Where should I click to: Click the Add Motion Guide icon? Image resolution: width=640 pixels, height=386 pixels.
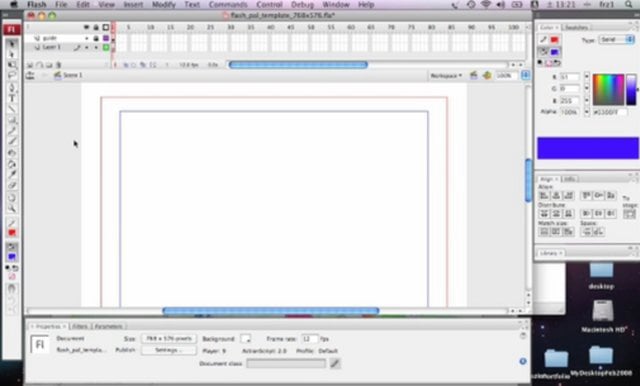pyautogui.click(x=40, y=65)
